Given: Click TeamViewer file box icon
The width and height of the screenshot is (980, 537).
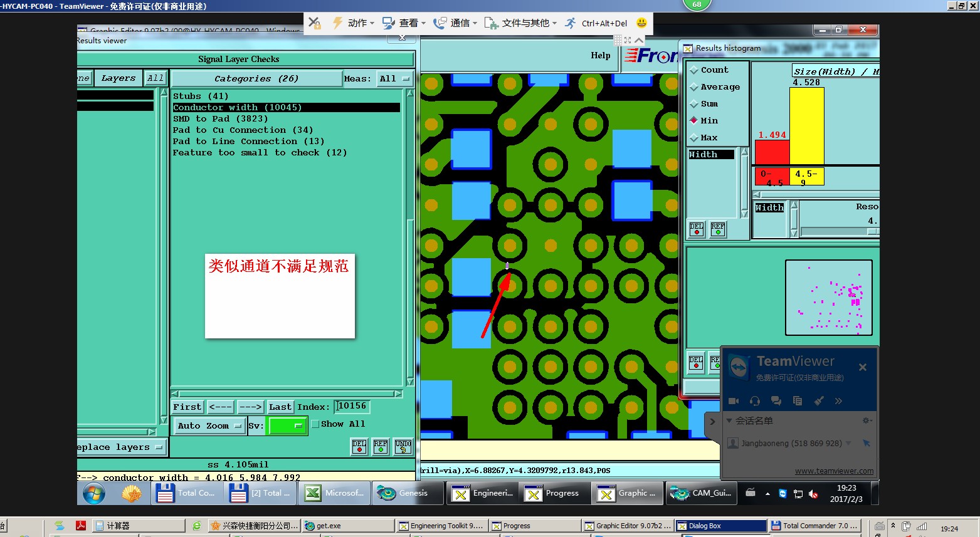Looking at the screenshot, I should point(798,401).
